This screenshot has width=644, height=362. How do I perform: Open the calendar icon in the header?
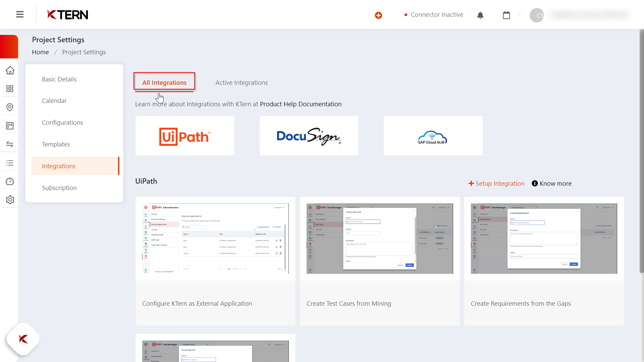click(506, 15)
